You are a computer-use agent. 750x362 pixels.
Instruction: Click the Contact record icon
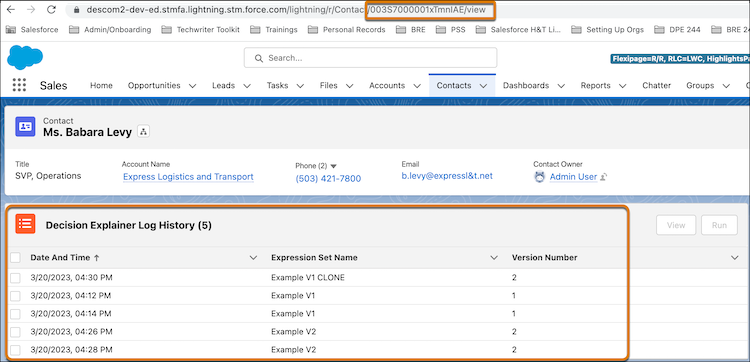[25, 127]
